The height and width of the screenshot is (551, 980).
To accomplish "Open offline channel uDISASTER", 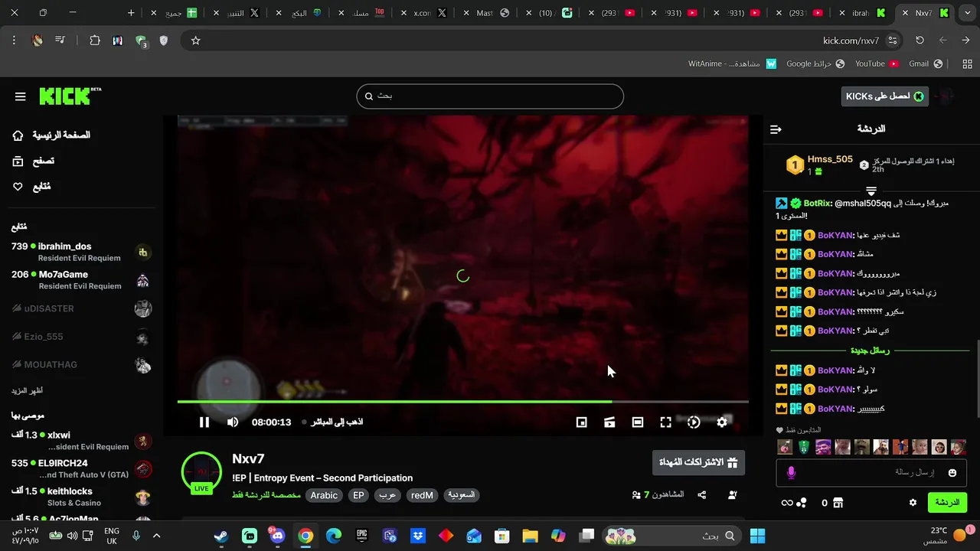I will (80, 308).
